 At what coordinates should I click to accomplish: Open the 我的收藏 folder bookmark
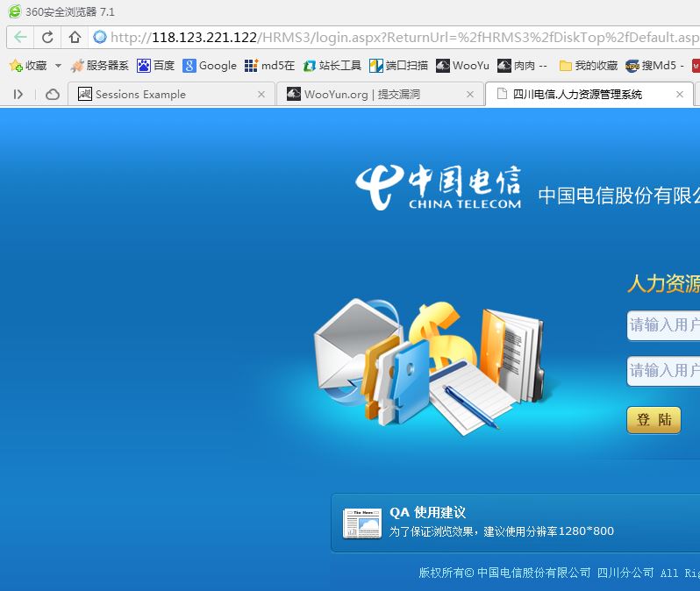pyautogui.click(x=589, y=66)
